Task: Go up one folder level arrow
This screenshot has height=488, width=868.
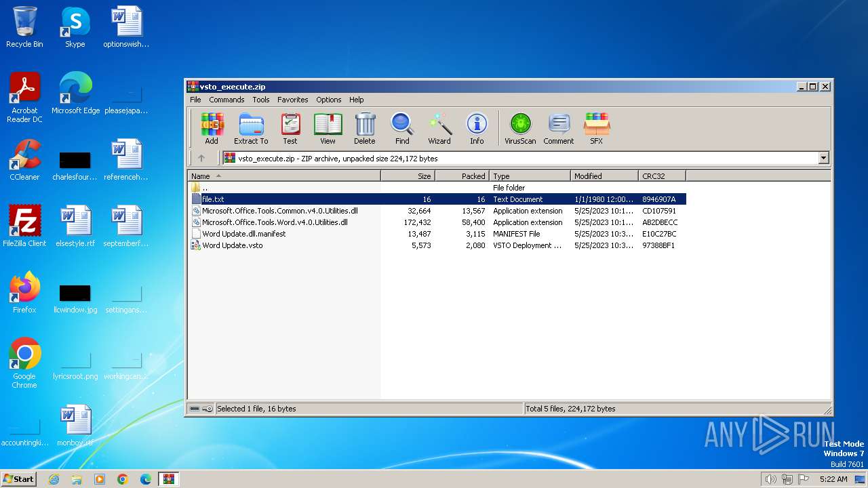Action: click(x=201, y=158)
